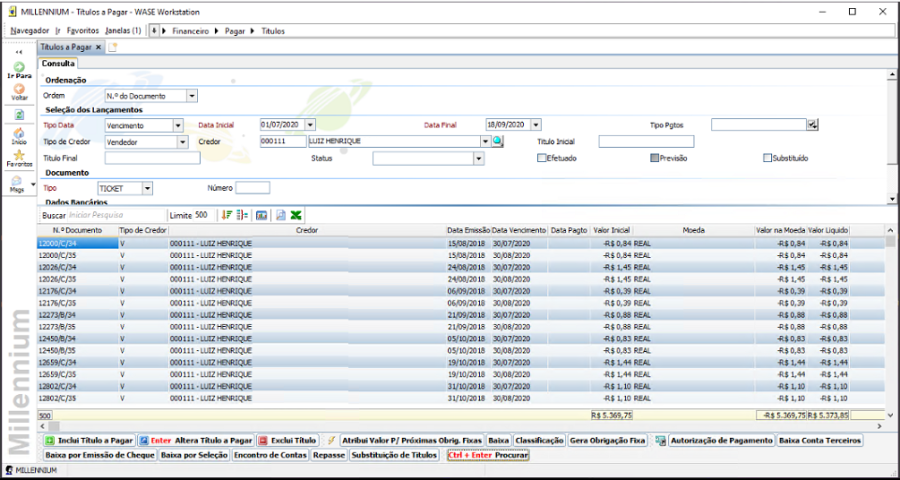Click the Ir Para green arrow icon

pos(19,67)
